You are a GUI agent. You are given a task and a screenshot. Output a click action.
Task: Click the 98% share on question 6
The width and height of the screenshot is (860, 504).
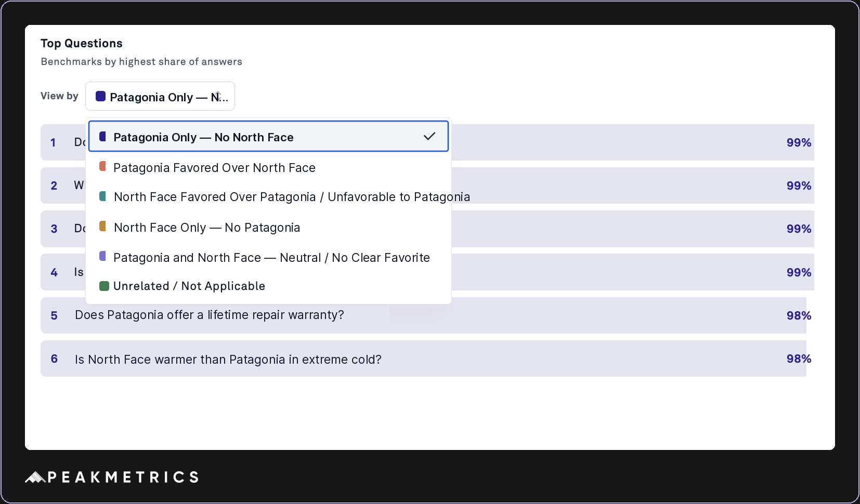click(x=799, y=359)
